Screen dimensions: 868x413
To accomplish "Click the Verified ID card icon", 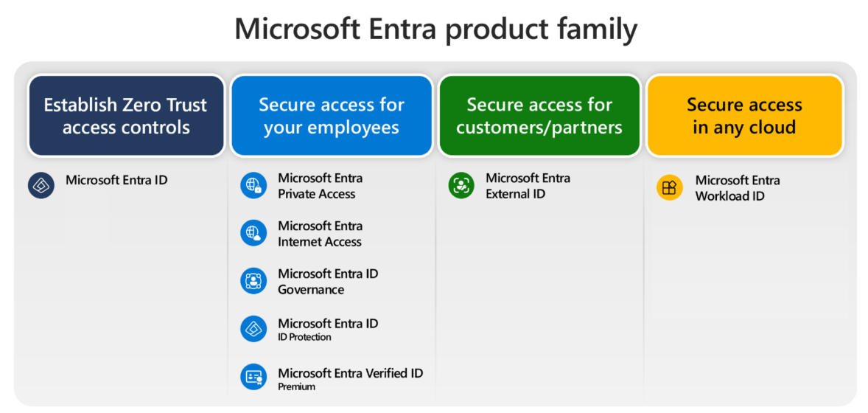I will pos(253,377).
